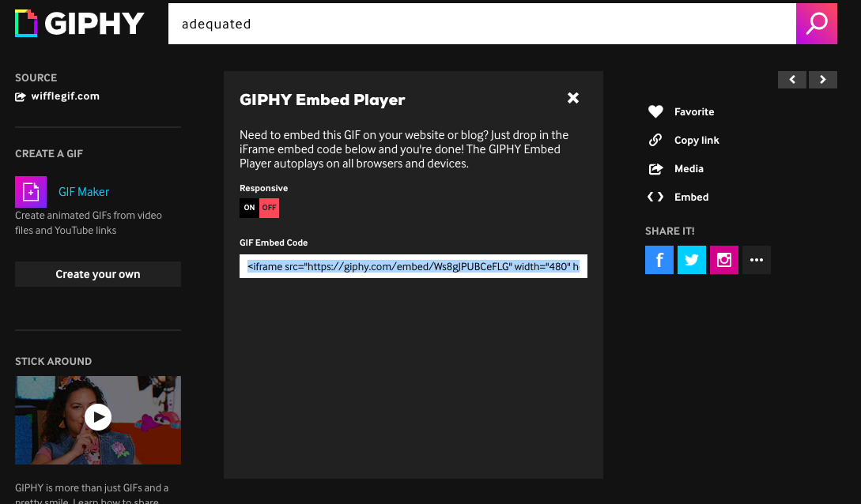Turn Responsive embed OFF
Image resolution: width=861 pixels, height=504 pixels.
[x=269, y=208]
